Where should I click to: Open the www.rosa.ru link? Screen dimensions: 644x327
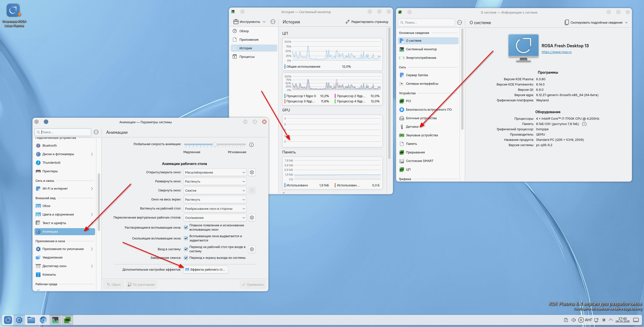[x=556, y=52]
